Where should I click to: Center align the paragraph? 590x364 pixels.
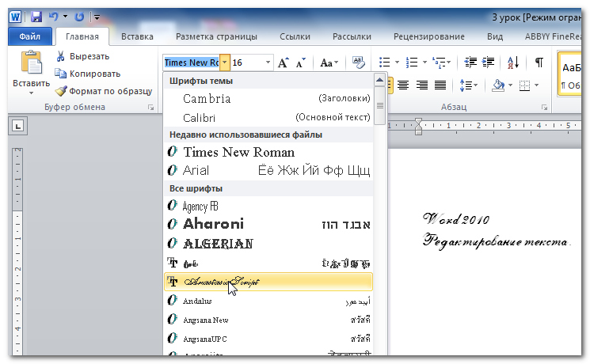(x=403, y=85)
